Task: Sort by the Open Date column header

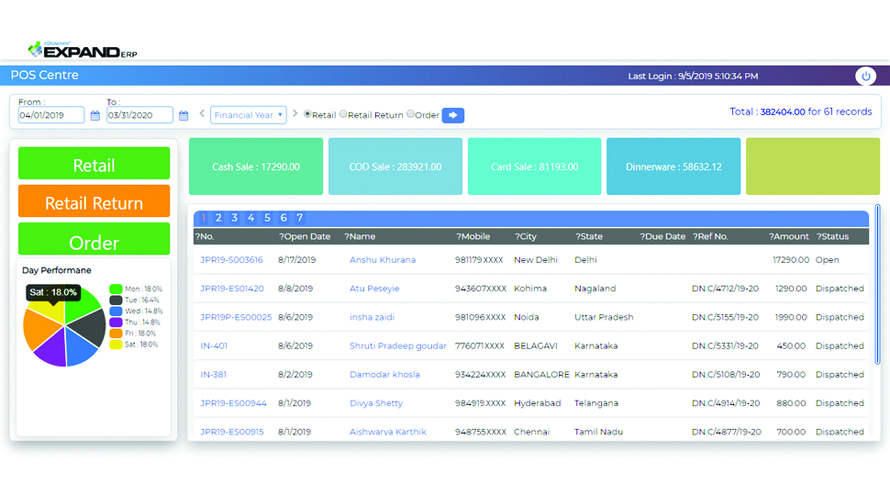Action: click(x=305, y=237)
